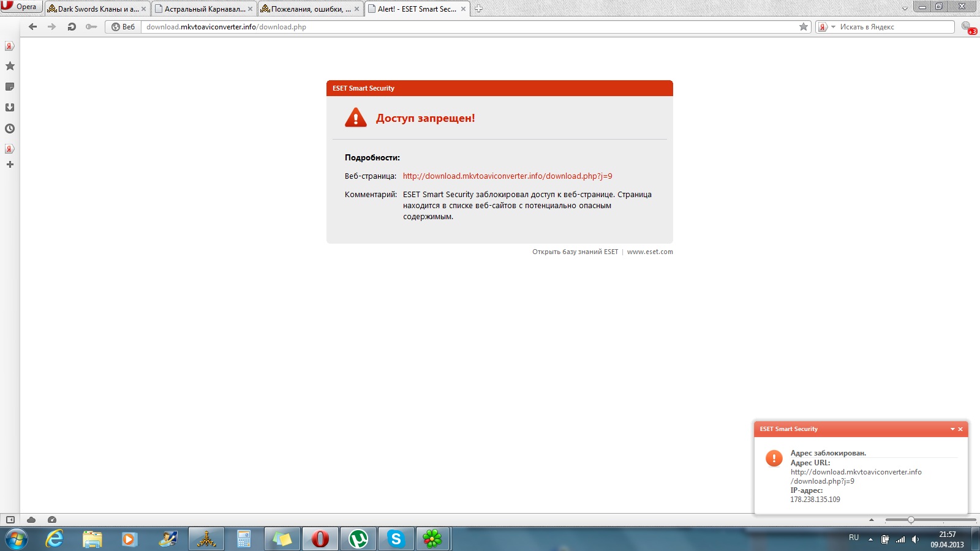This screenshot has height=551, width=980.
Task: Open Windows Explorer from taskbar
Action: pos(92,539)
